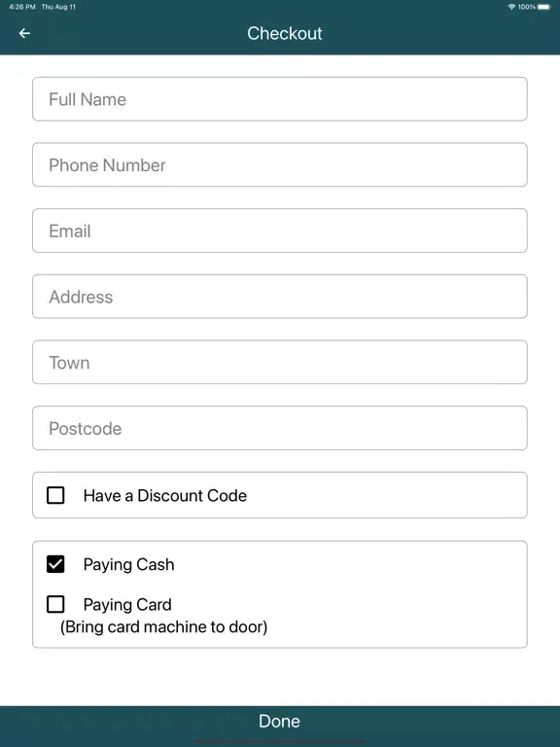Tap the Town input field

280,362
